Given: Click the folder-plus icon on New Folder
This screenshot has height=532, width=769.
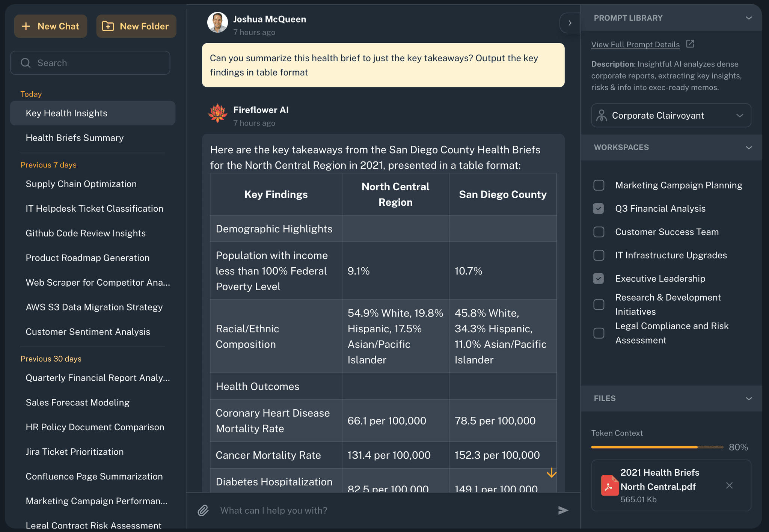Looking at the screenshot, I should (x=108, y=26).
